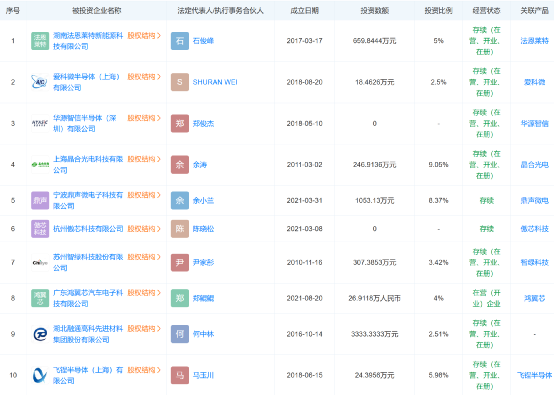
Task: Click the purple 鼎声 logo in row 5
Action: click(40, 200)
